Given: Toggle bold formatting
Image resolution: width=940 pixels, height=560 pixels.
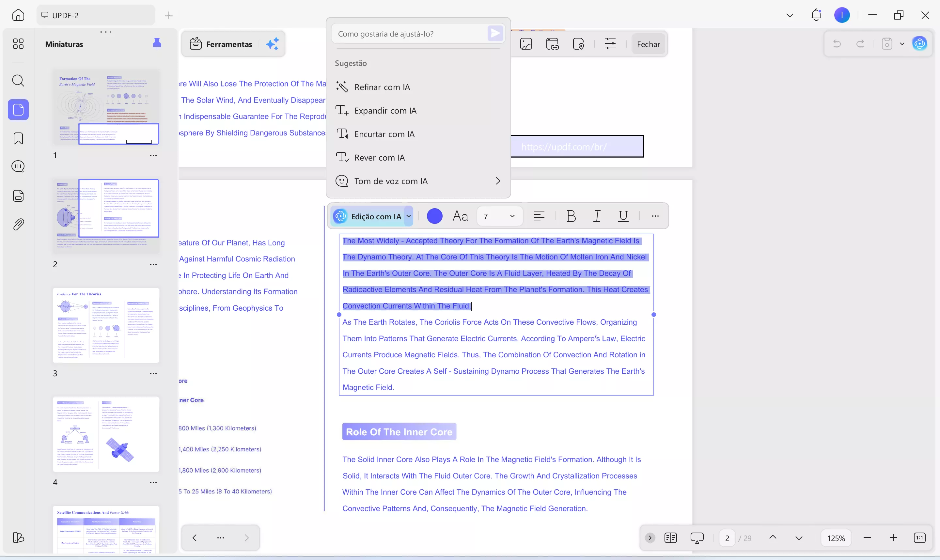Looking at the screenshot, I should 571,216.
